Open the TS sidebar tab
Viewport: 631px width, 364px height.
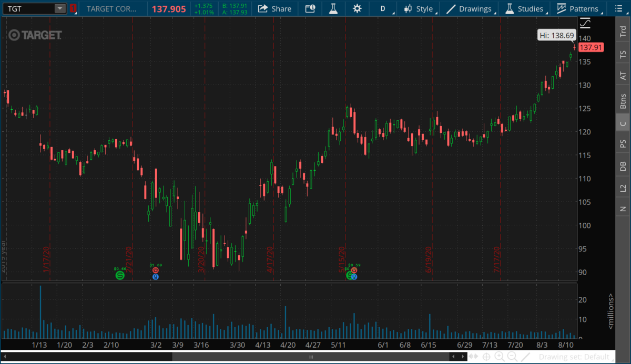pos(623,54)
